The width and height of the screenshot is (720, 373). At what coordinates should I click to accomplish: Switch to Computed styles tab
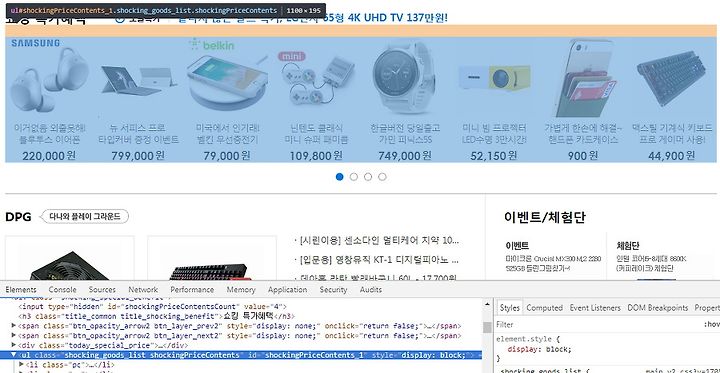click(x=545, y=308)
